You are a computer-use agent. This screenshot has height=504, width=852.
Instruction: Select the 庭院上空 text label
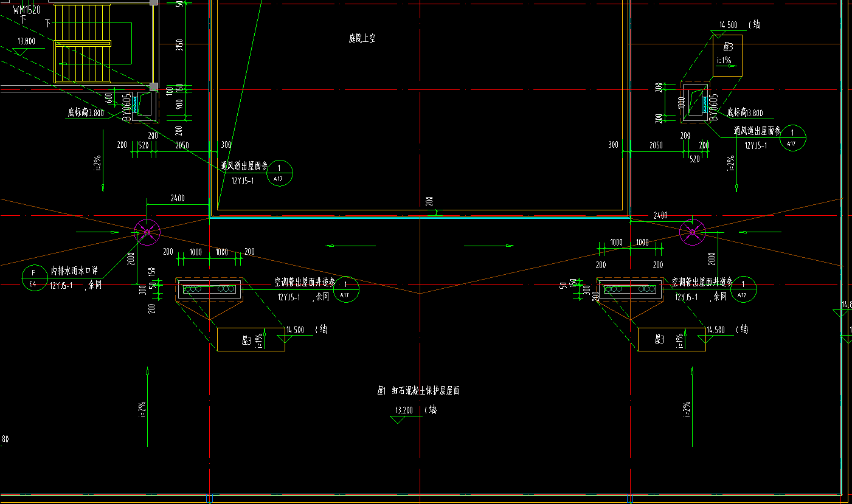pyautogui.click(x=362, y=38)
